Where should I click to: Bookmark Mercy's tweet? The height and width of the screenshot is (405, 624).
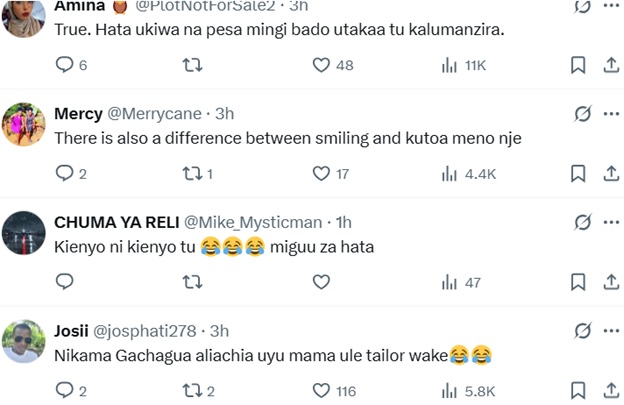577,174
